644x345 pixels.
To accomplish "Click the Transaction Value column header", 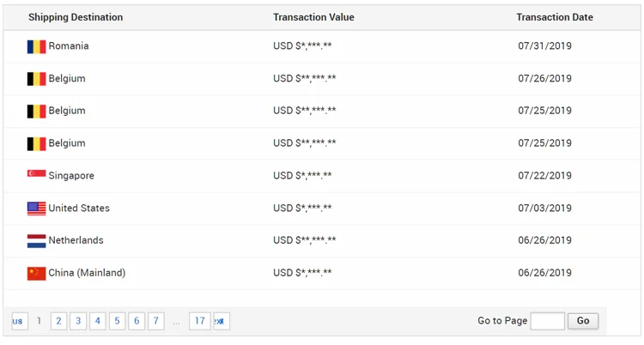I will (313, 17).
